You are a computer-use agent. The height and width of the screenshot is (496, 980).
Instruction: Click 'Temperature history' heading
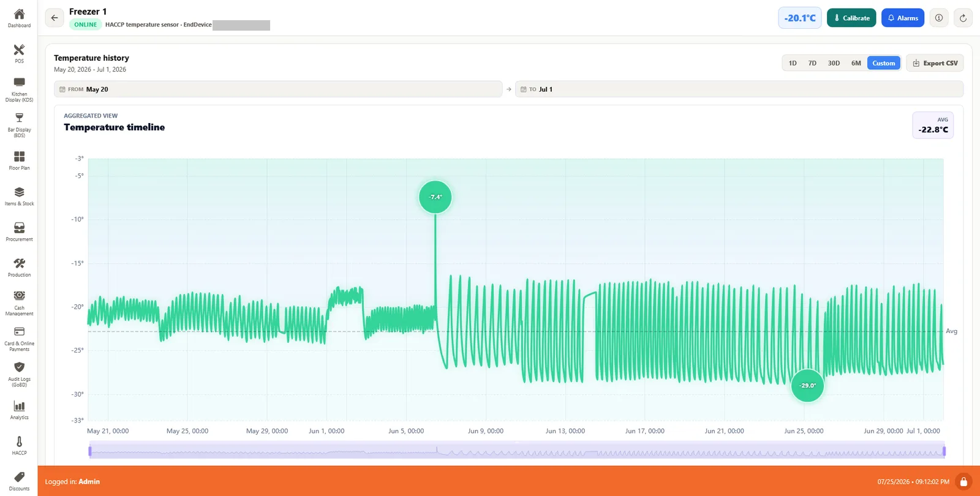tap(91, 58)
